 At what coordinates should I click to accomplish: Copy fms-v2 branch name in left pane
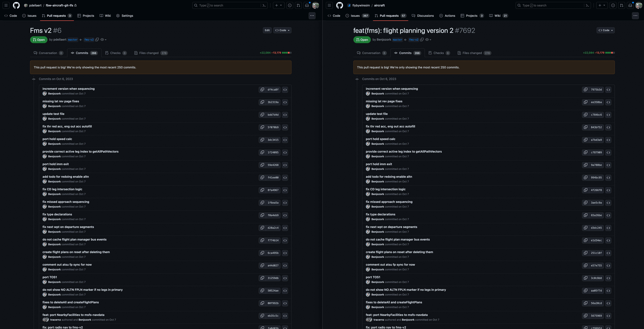[x=97, y=40]
